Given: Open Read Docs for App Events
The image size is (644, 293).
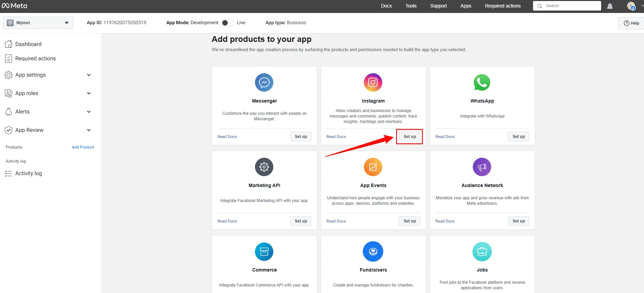Looking at the screenshot, I should (x=336, y=221).
